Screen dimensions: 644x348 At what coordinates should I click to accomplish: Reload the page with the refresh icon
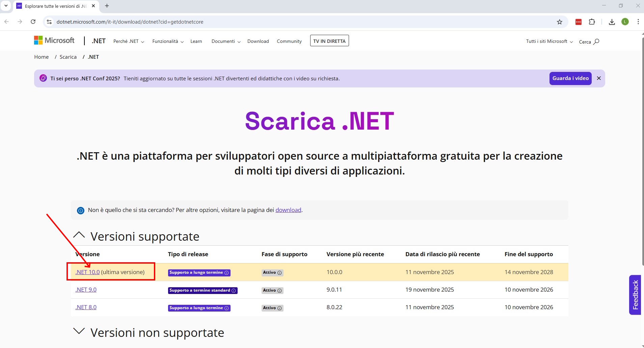[33, 22]
